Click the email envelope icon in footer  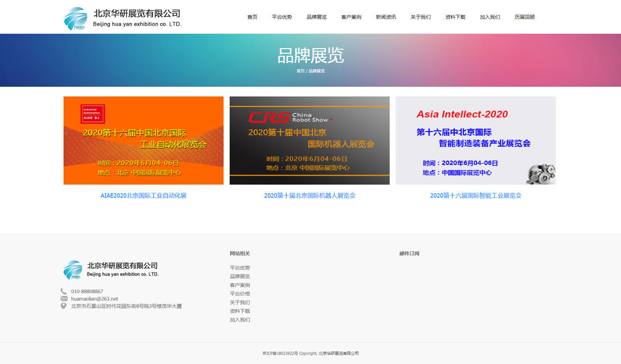coord(64,299)
